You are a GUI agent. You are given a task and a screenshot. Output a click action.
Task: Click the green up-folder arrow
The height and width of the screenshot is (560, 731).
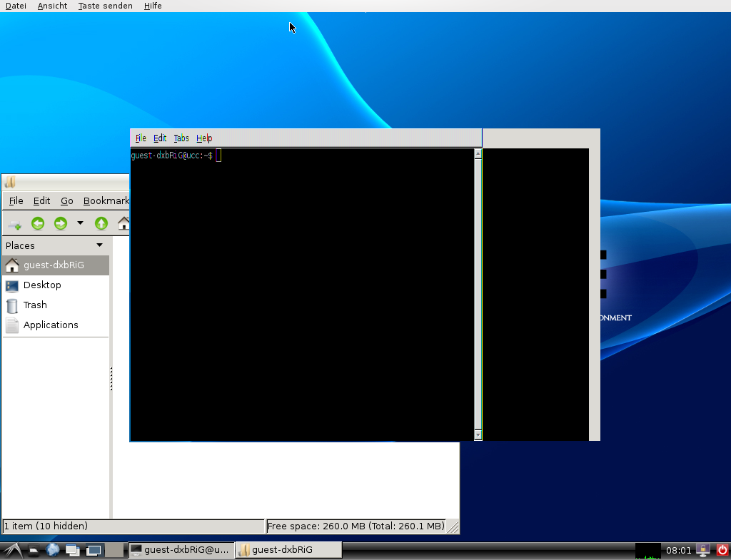coord(101,224)
